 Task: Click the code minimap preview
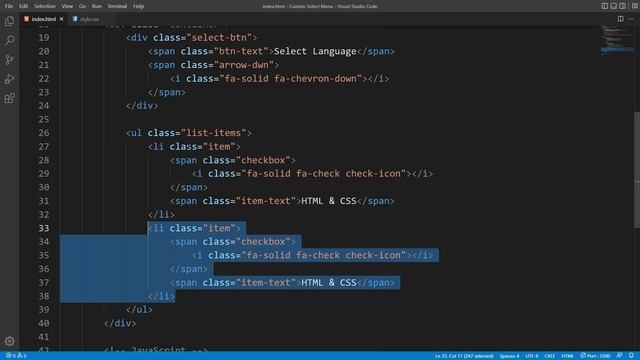click(x=617, y=41)
